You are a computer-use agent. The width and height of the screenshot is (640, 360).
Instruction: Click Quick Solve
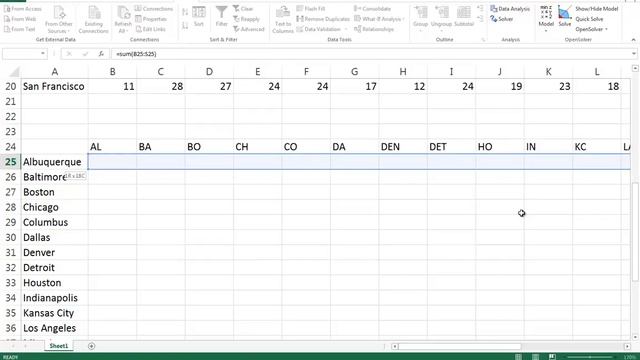(589, 19)
